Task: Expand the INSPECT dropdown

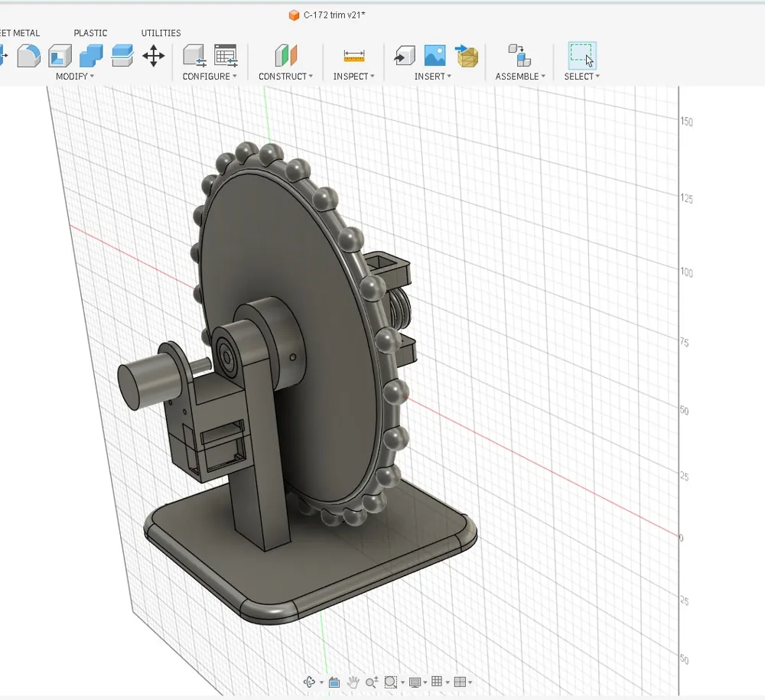Action: [x=353, y=77]
